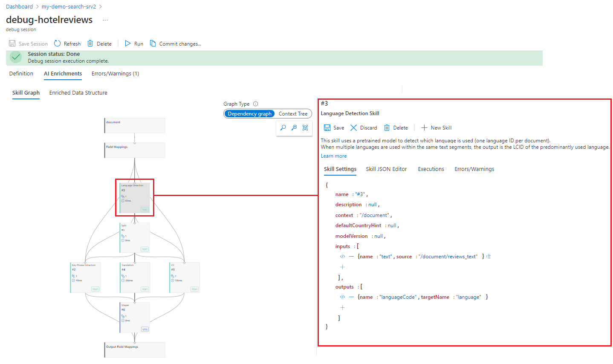The image size is (613, 364).
Task: Remove the languageCode output with minus icon
Action: coord(352,297)
